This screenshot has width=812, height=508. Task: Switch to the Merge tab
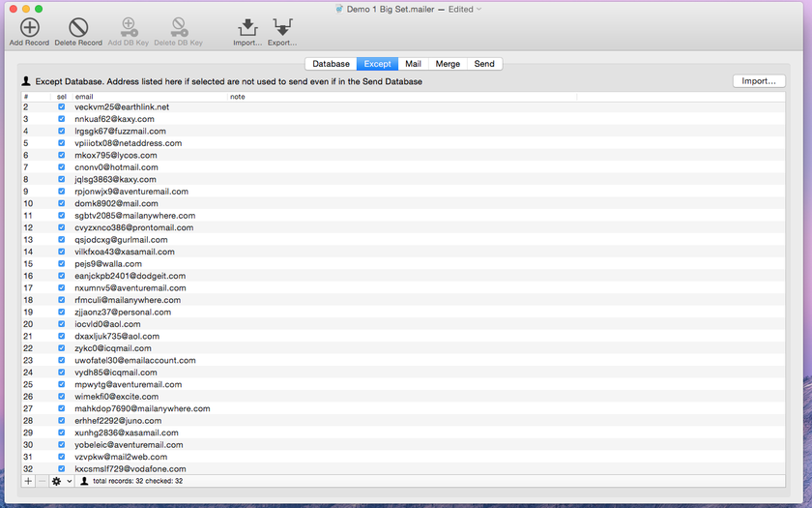pos(448,64)
